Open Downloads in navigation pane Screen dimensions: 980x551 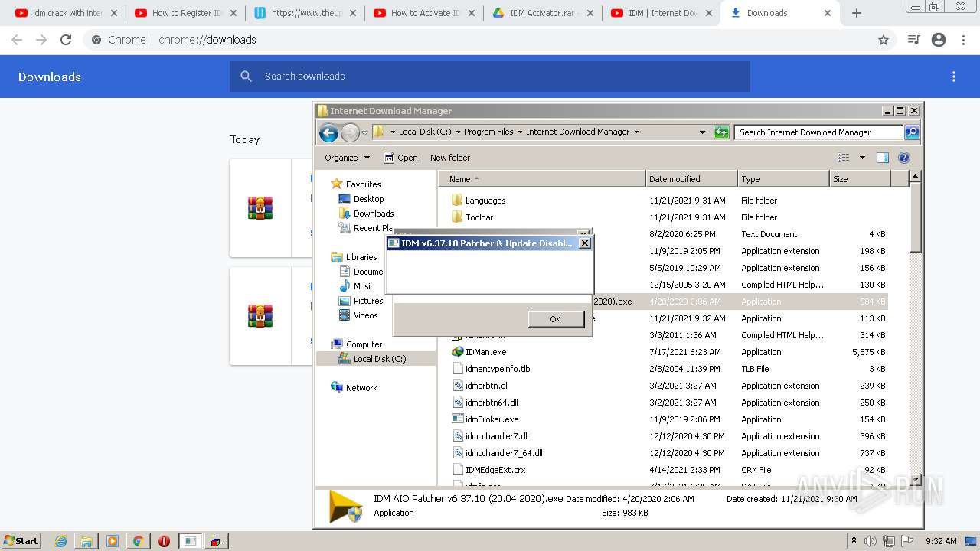tap(374, 214)
